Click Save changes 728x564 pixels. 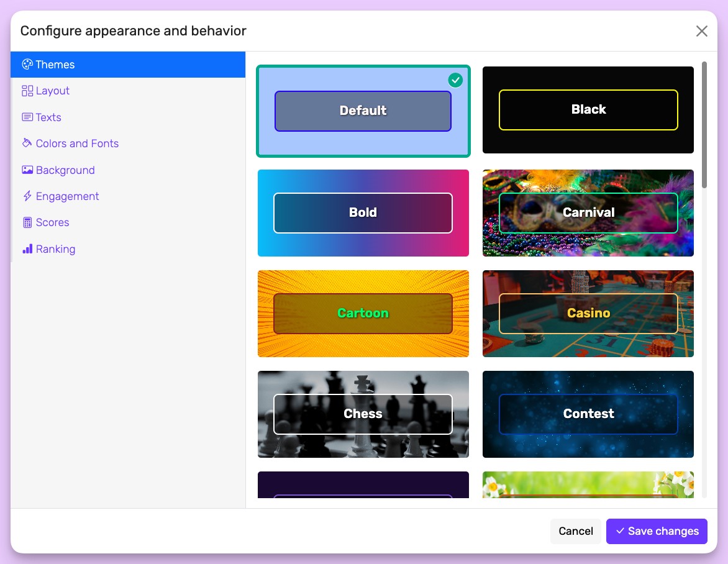pyautogui.click(x=657, y=531)
